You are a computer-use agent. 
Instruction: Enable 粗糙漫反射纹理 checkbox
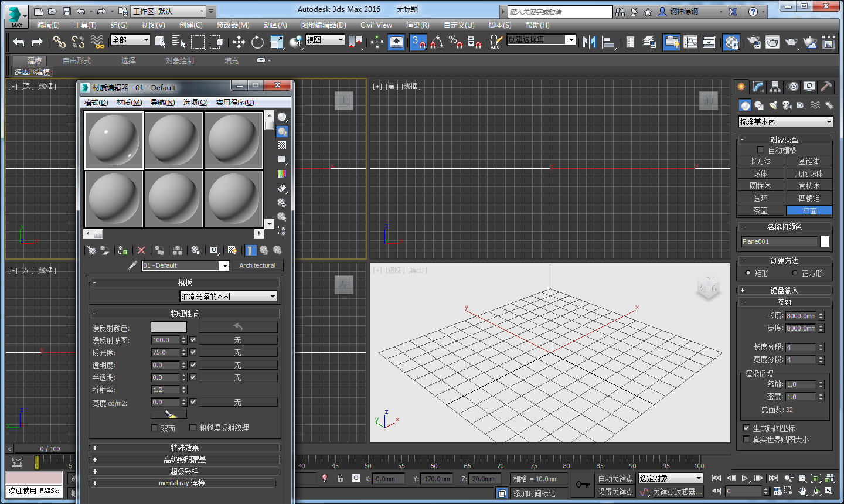coord(193,428)
